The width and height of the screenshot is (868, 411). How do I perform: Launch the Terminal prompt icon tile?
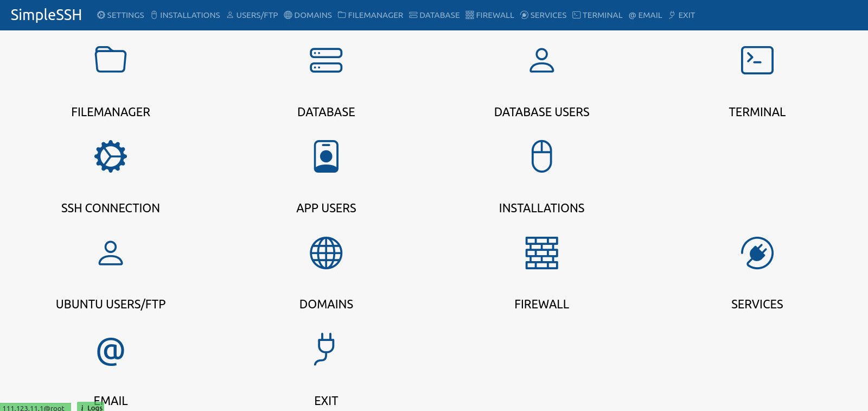(757, 60)
